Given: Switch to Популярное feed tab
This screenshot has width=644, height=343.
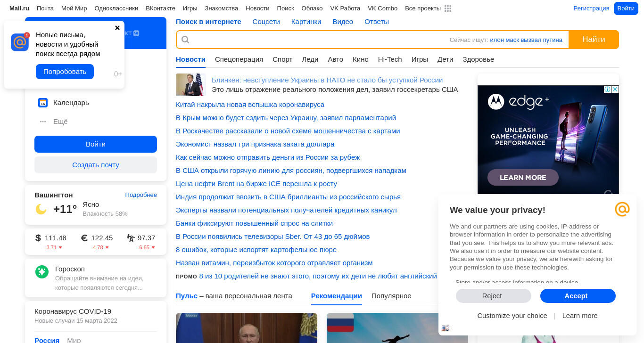Looking at the screenshot, I should 391,296.
